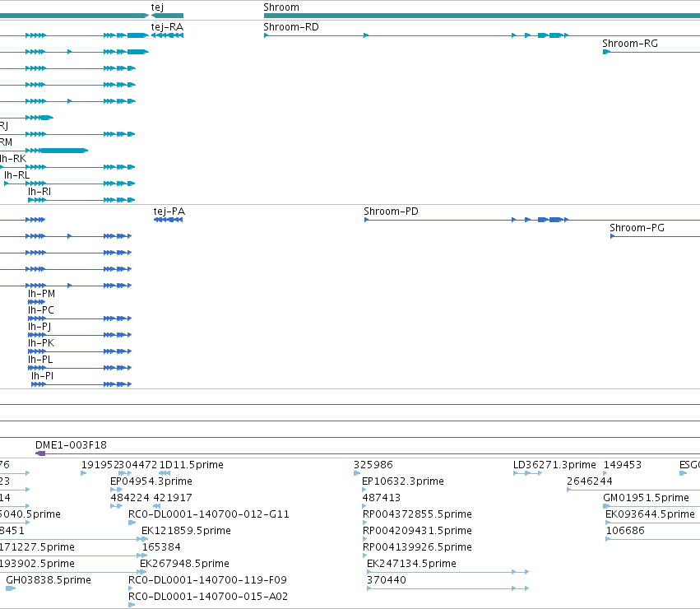Click the RP004209431.5prime label
700x609 pixels.
click(417, 531)
